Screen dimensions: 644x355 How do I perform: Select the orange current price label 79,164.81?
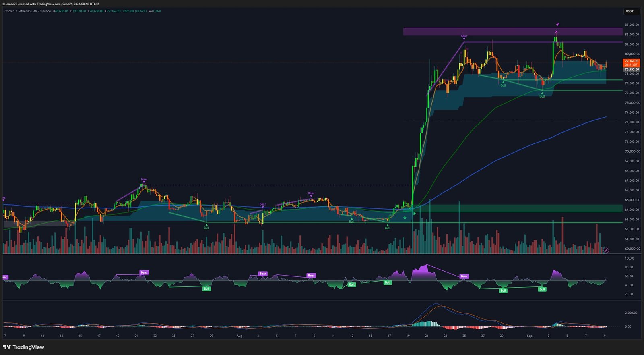pyautogui.click(x=632, y=63)
